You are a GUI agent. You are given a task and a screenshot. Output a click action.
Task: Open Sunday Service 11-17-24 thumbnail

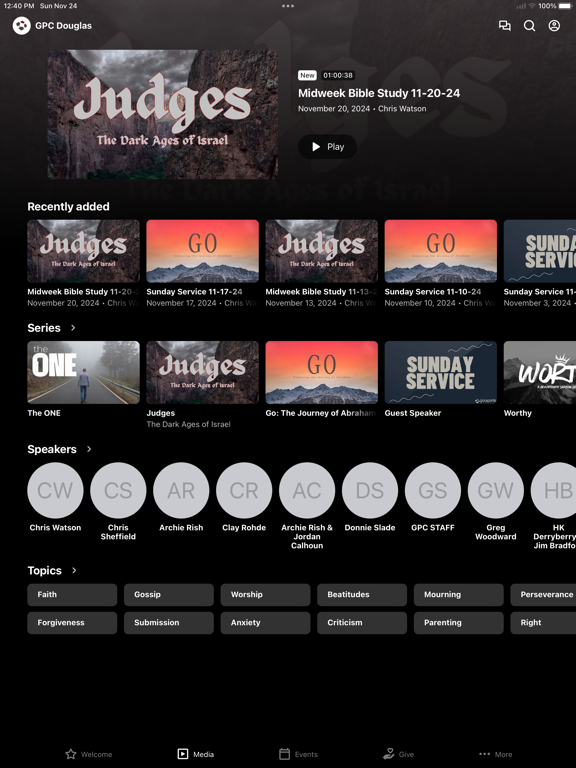202,251
